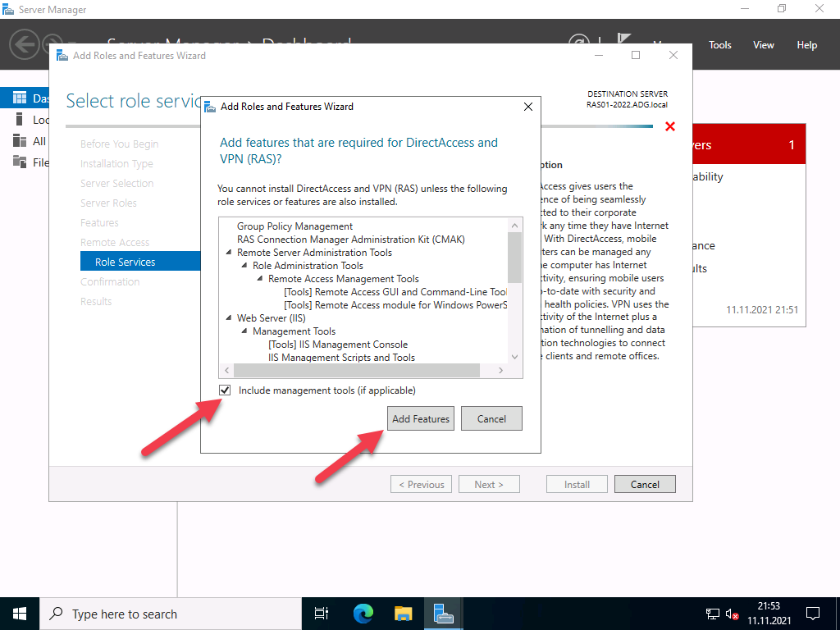840x630 pixels.
Task: Collapse the Web Server (IIS) node
Action: tap(229, 317)
